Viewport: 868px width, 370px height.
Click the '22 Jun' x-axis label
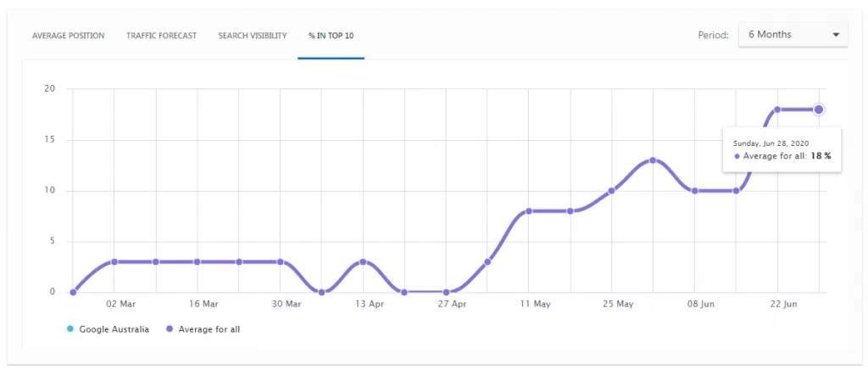(x=784, y=304)
